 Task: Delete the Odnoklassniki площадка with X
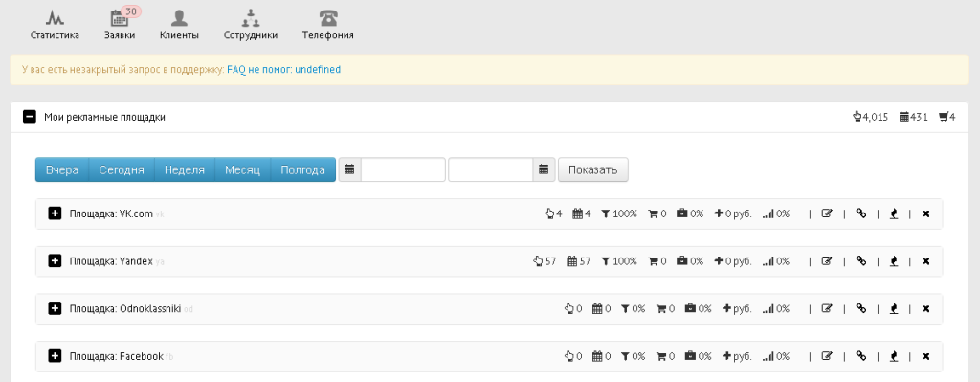pos(925,309)
